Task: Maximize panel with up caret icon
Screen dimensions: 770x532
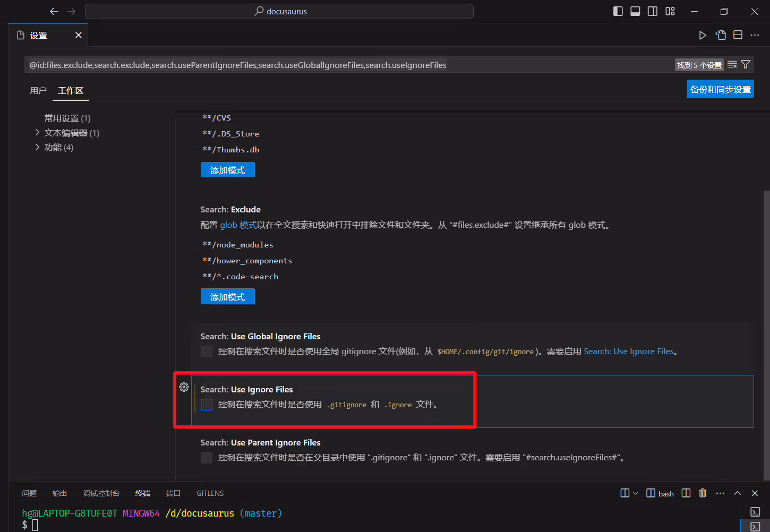Action: 738,493
